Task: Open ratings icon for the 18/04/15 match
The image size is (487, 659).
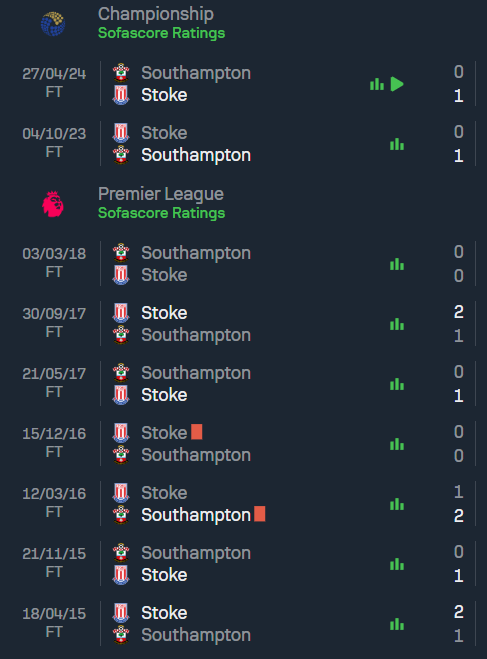Action: (x=397, y=624)
